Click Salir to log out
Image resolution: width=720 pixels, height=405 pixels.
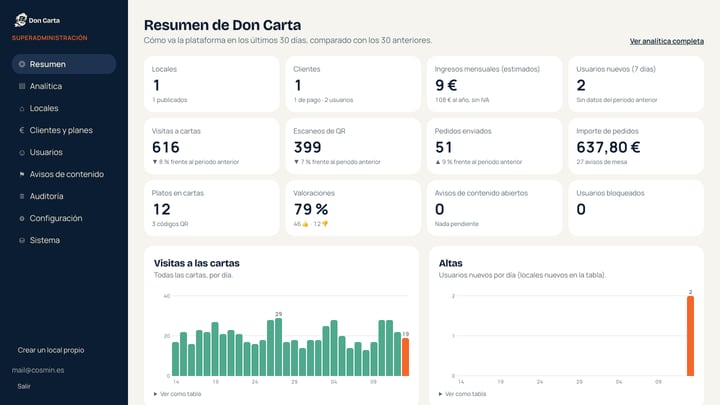(x=24, y=386)
